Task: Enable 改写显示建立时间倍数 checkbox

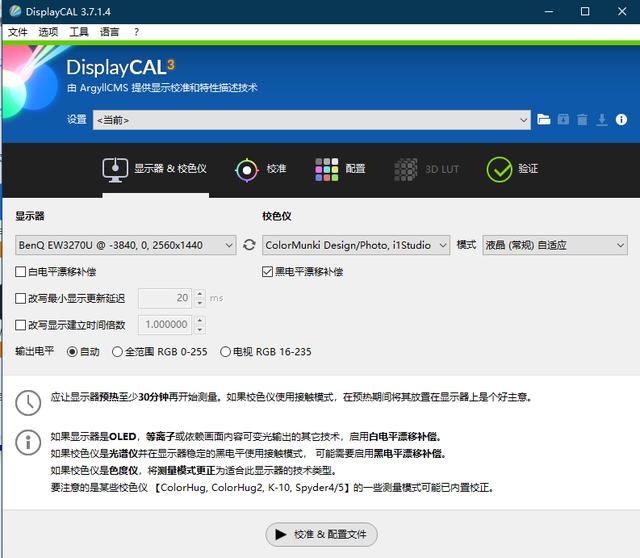Action: tap(20, 325)
